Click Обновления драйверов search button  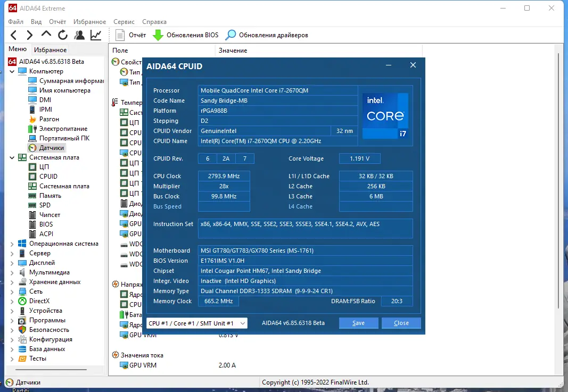pos(267,35)
